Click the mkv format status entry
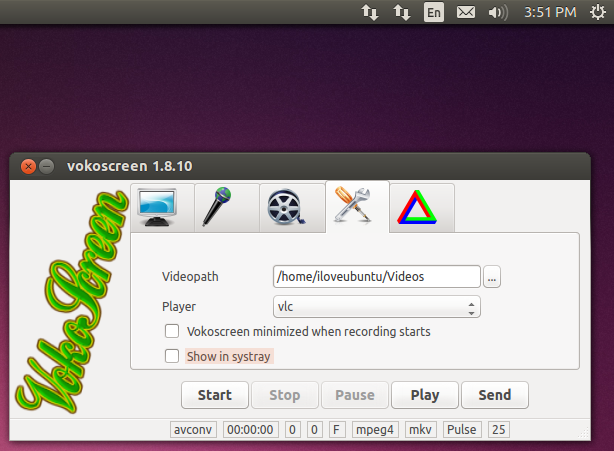Screen dimensions: 614x451 (x=421, y=430)
